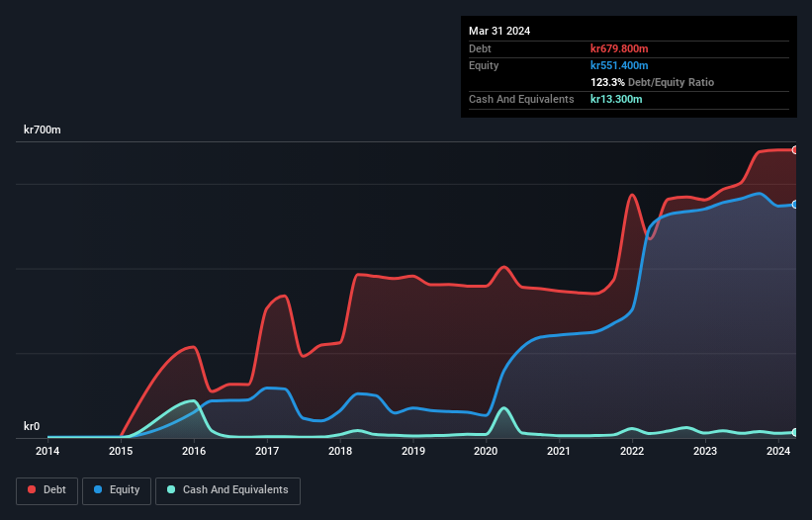812x520 pixels.
Task: Toggle the Debt series legend button
Action: click(47, 491)
